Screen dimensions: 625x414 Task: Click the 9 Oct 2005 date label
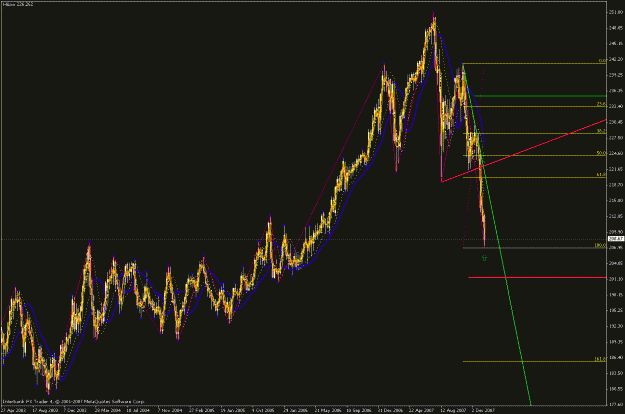[263, 410]
